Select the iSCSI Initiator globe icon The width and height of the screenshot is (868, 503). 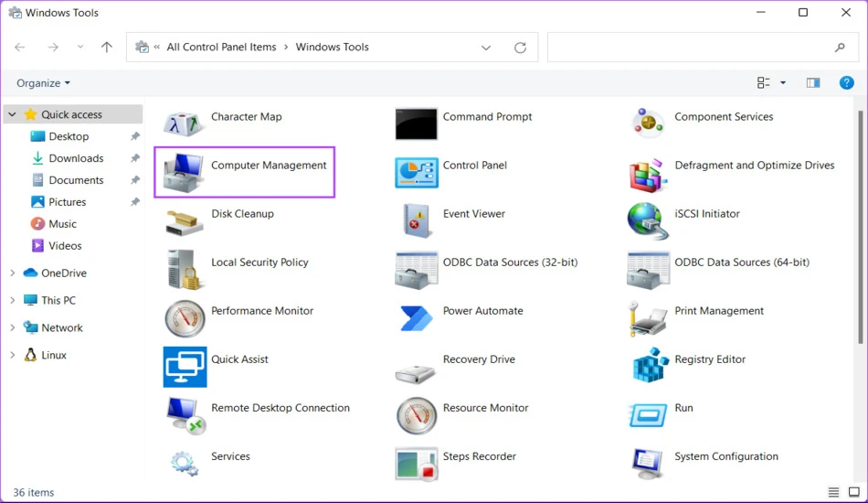[x=646, y=220]
